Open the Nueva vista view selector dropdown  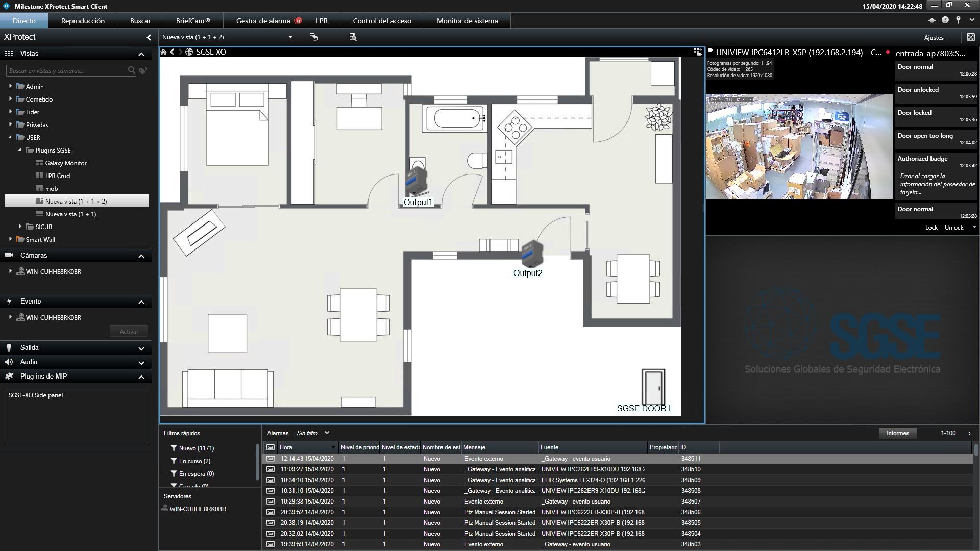click(x=290, y=37)
